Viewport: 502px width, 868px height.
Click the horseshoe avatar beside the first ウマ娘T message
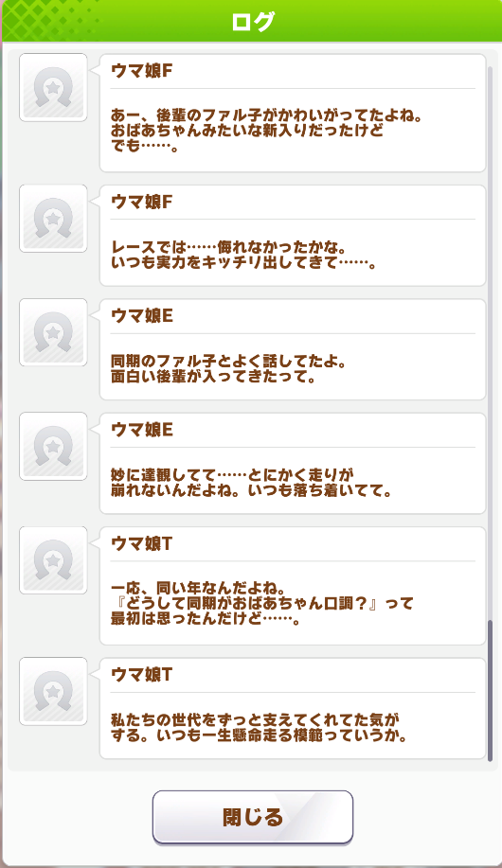(x=53, y=560)
